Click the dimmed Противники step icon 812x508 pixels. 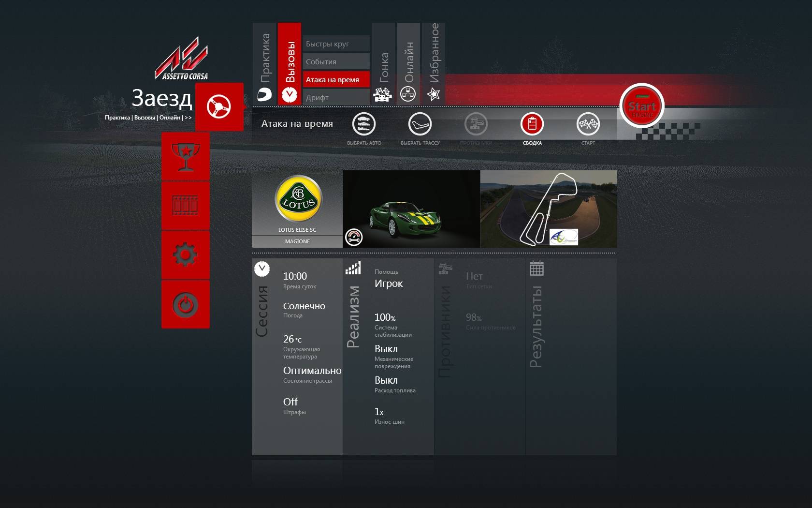(x=476, y=124)
